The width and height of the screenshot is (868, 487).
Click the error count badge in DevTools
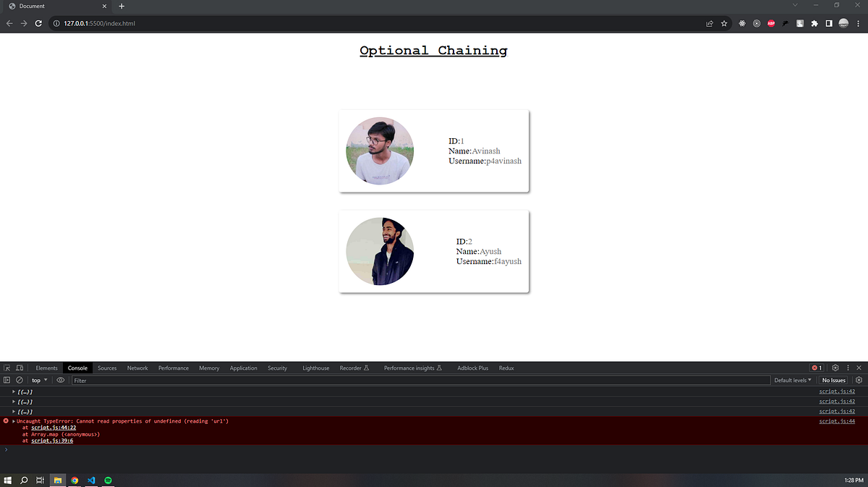tap(818, 368)
